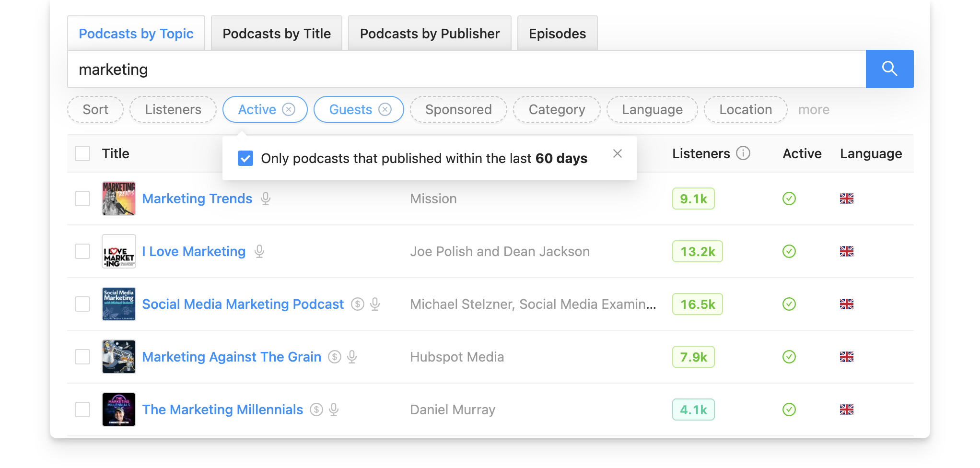Screen dimensions: 980x468
Task: Click the Language column header
Action: pyautogui.click(x=871, y=153)
